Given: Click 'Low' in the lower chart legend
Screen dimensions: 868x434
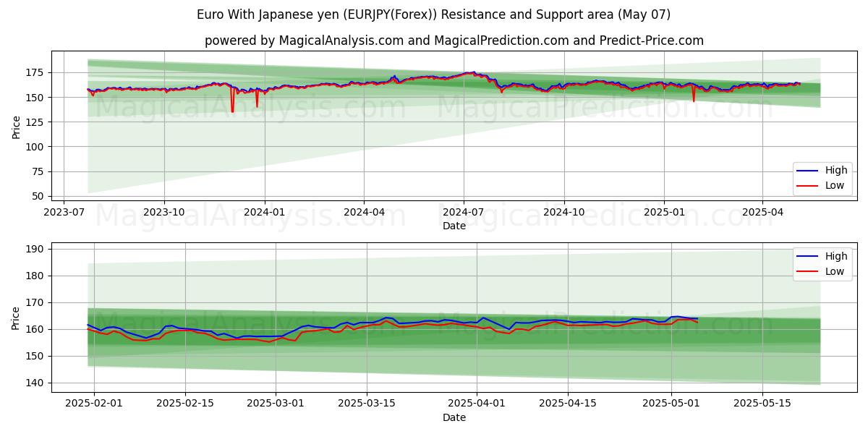Looking at the screenshot, I should [835, 271].
